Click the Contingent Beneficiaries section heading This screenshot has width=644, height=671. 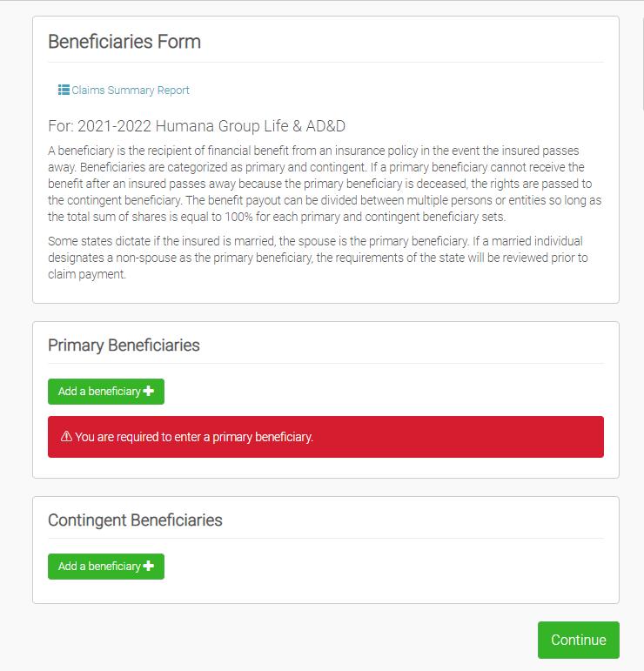[x=135, y=520]
